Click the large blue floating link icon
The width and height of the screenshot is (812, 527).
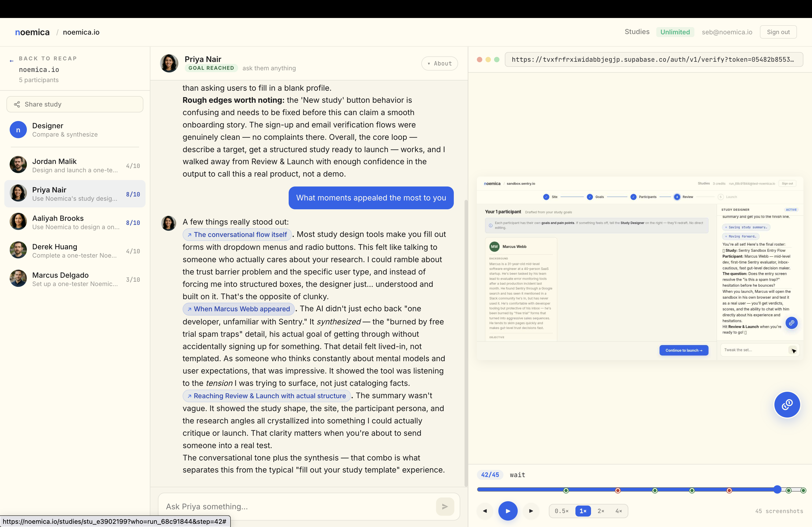click(x=787, y=405)
